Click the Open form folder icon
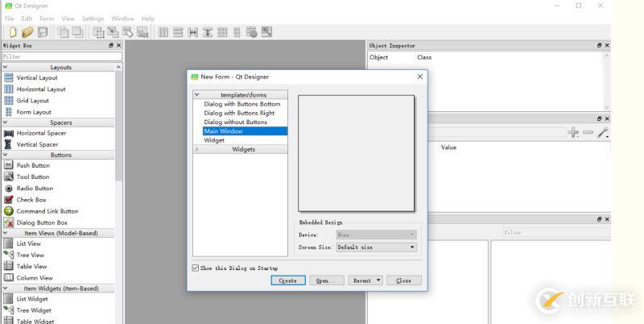Image resolution: width=644 pixels, height=324 pixels. 27,32
